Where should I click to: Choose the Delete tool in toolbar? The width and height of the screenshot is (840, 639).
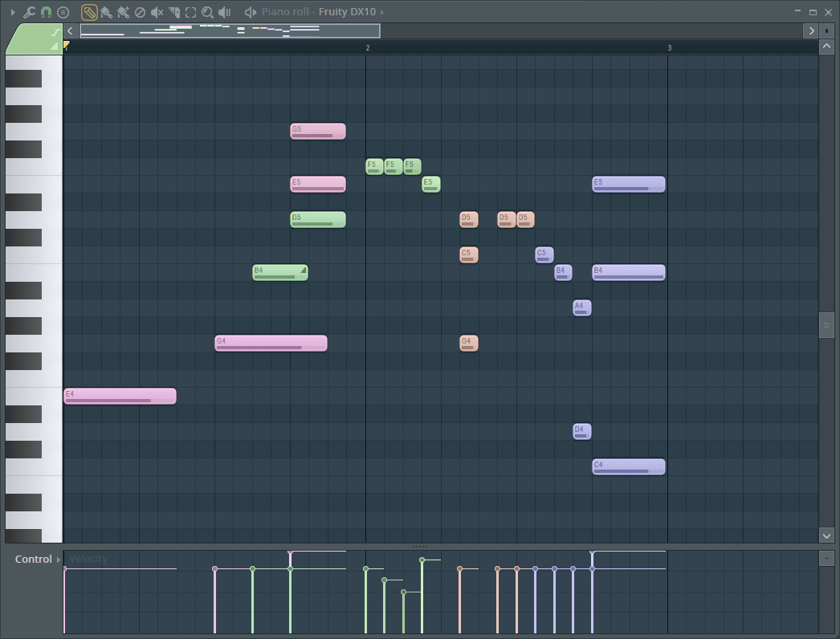tap(140, 12)
